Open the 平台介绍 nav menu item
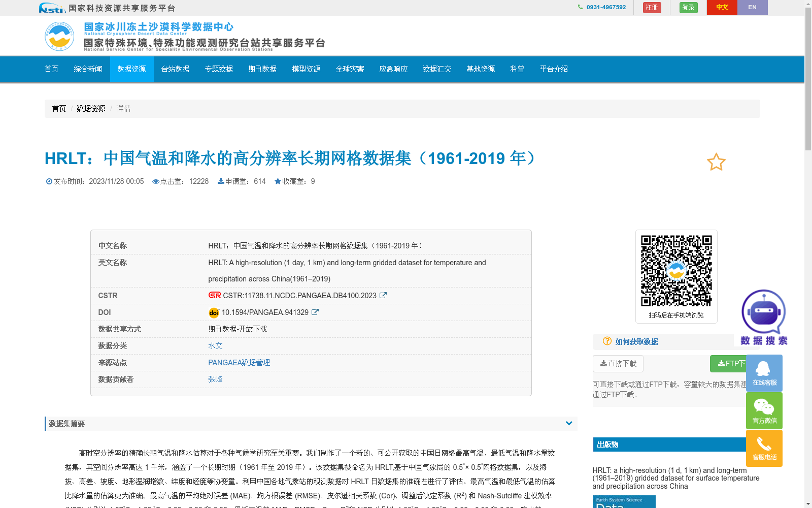Viewport: 812px width, 508px height. [x=554, y=69]
